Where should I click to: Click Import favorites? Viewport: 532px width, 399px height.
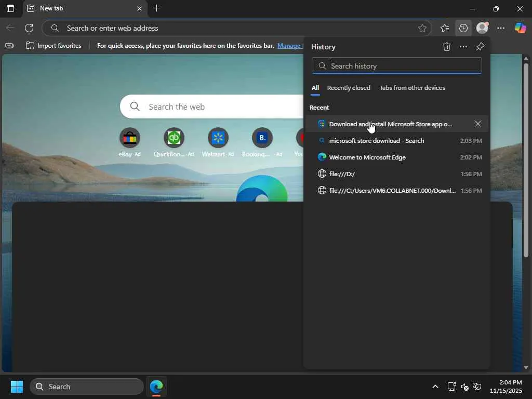pyautogui.click(x=54, y=46)
